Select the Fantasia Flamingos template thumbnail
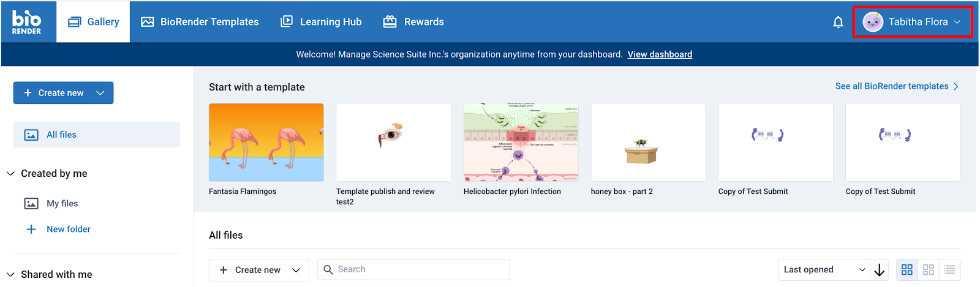The width and height of the screenshot is (980, 287). point(266,142)
